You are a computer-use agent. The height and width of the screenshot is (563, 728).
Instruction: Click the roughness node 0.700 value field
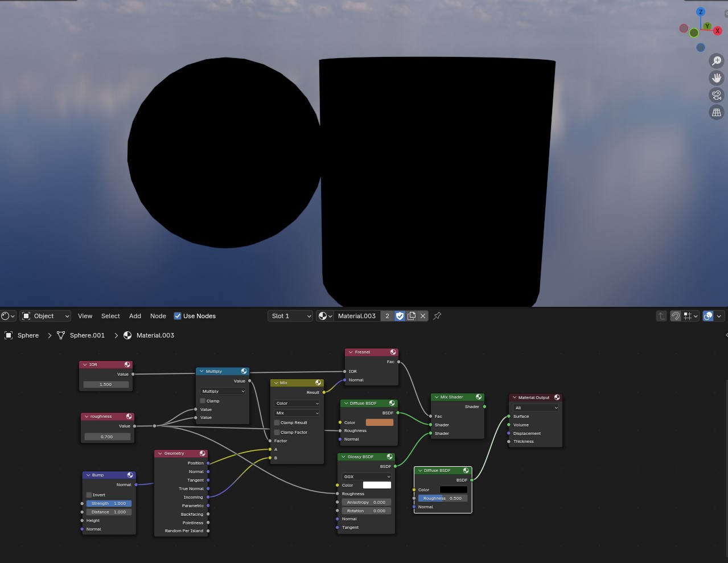click(x=107, y=437)
